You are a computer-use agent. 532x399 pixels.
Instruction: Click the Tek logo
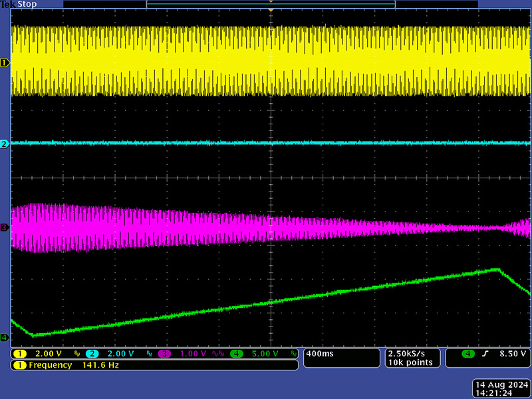(x=8, y=5)
